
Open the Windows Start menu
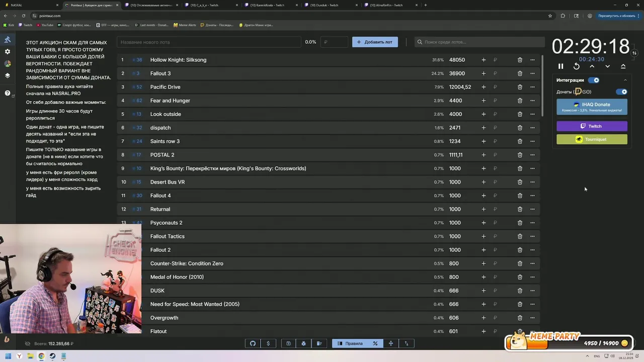coord(8,356)
